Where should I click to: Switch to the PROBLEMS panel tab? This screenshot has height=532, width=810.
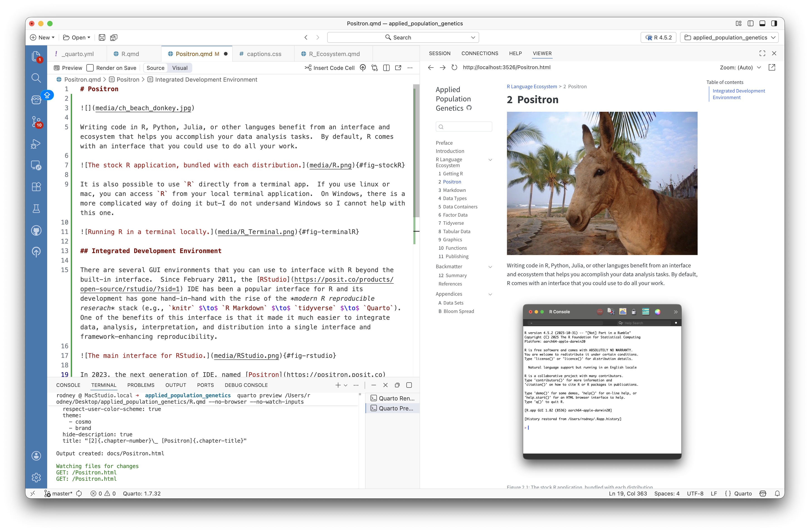(141, 385)
